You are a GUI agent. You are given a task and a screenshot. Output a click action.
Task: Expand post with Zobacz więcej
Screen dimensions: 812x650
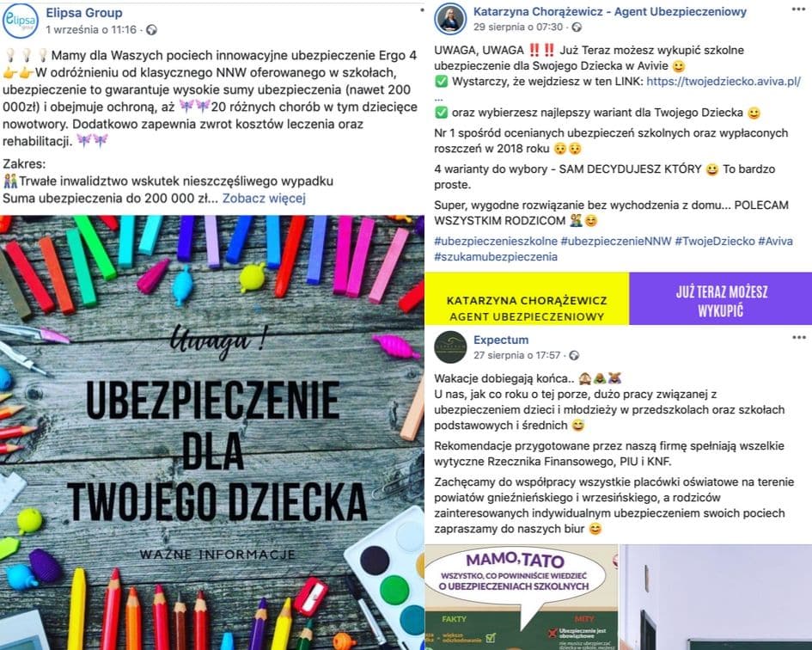click(264, 199)
